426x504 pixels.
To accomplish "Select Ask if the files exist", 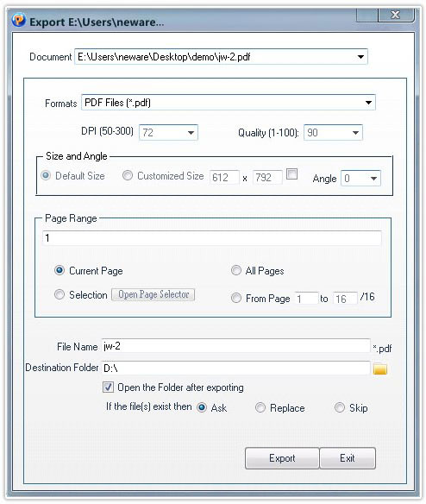I will coord(202,407).
